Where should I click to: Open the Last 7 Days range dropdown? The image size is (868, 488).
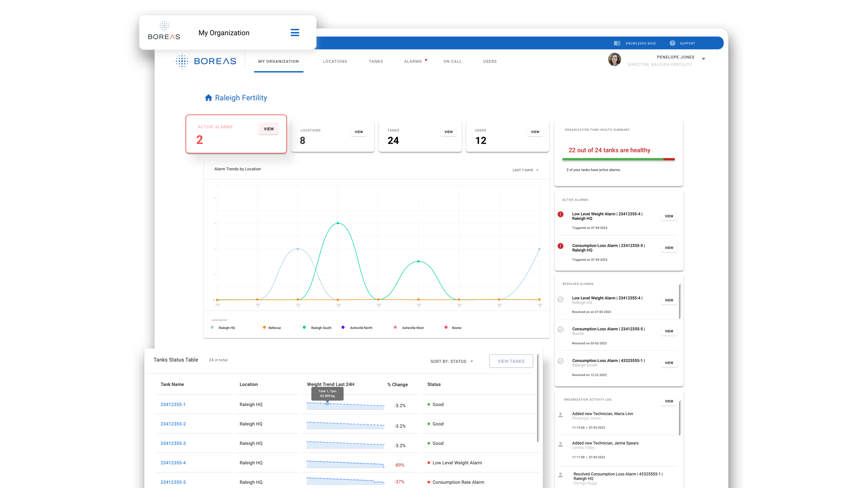(x=525, y=170)
